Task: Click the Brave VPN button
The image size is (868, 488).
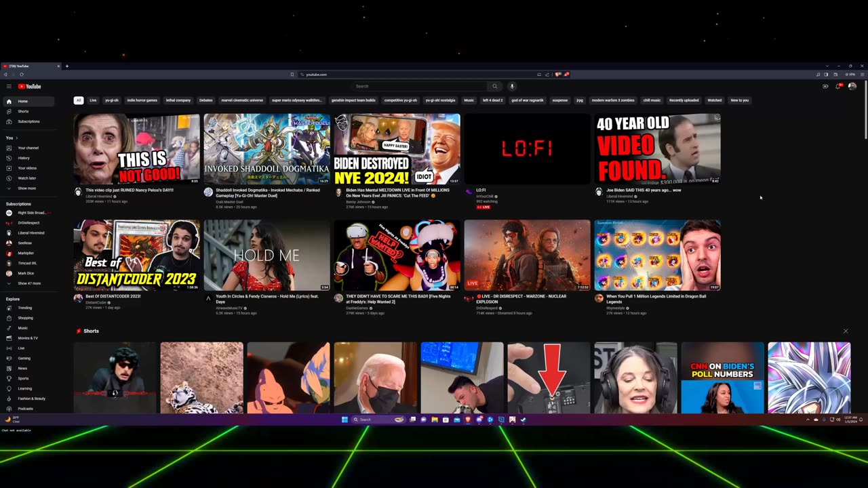Action: 851,74
